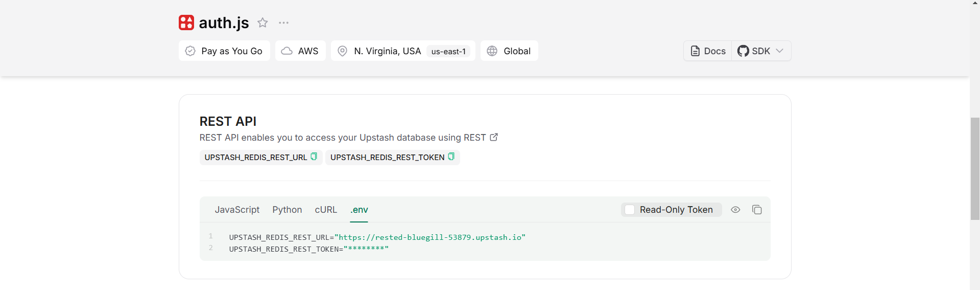The image size is (980, 290).
Task: Select the .env tab
Action: click(359, 210)
